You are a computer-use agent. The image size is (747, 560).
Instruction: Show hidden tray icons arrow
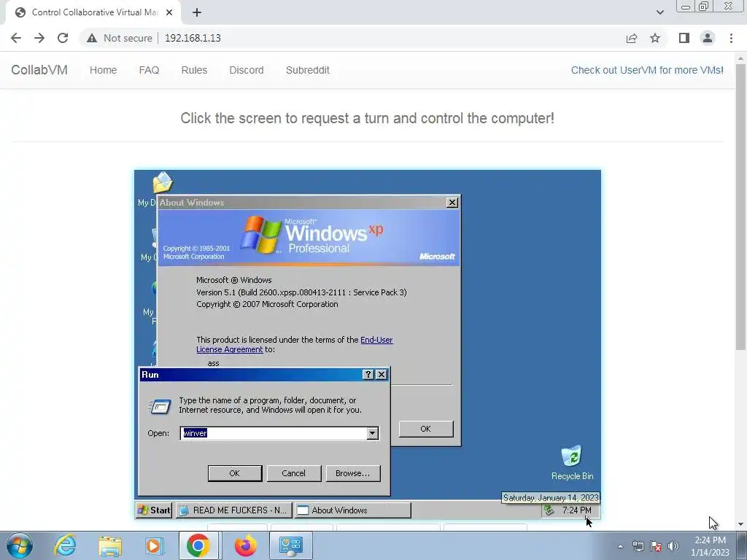(x=620, y=546)
